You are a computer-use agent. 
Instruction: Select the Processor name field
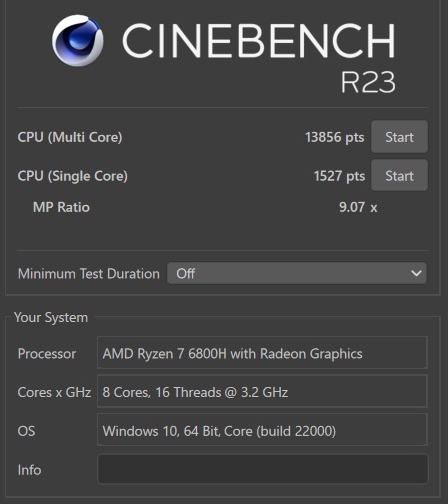point(262,353)
